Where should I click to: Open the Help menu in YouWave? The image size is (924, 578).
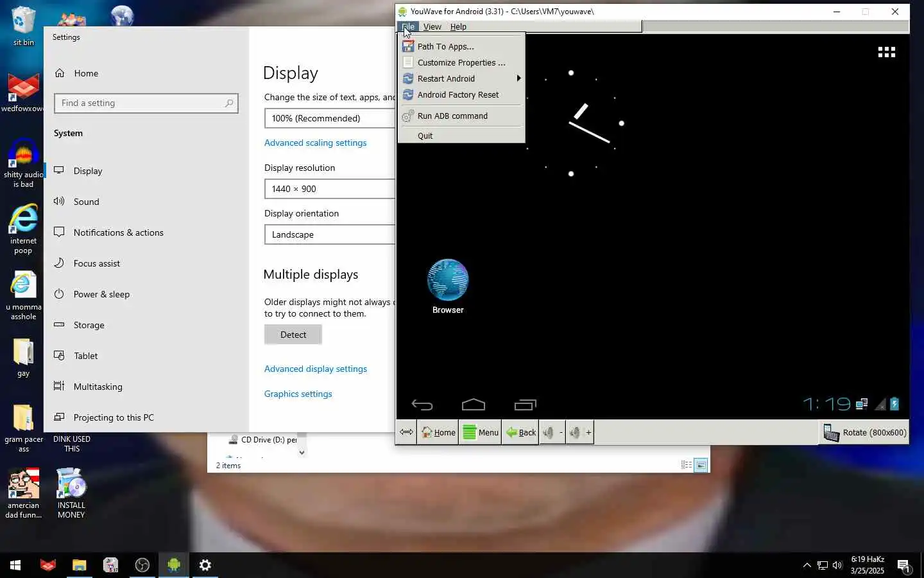[x=458, y=26]
